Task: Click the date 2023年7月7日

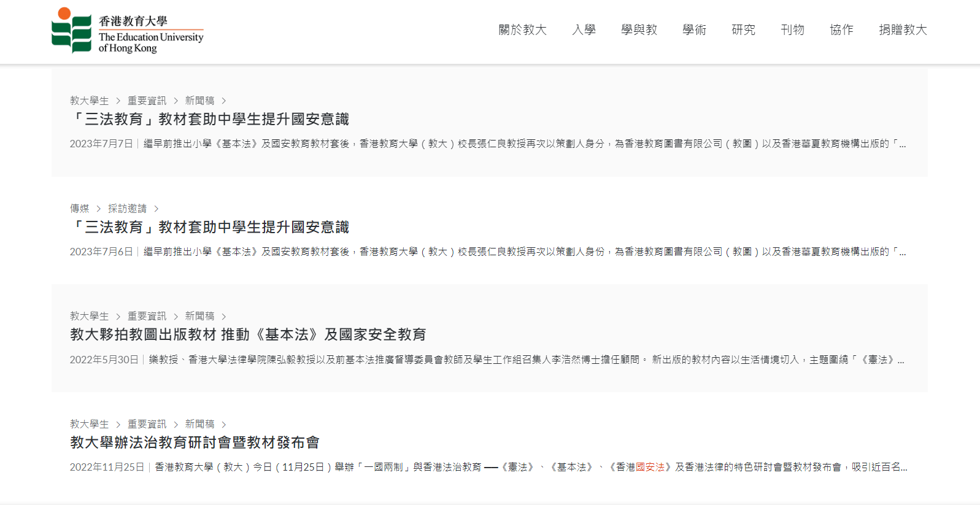Action: (101, 144)
